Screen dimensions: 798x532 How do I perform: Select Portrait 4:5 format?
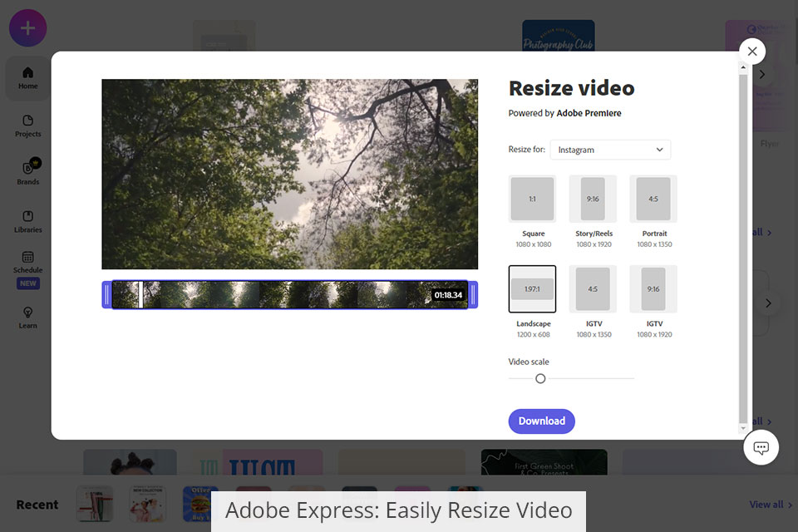point(653,199)
